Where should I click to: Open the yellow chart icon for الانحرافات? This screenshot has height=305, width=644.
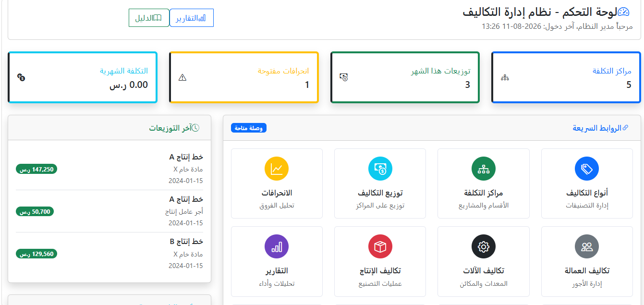point(277,169)
